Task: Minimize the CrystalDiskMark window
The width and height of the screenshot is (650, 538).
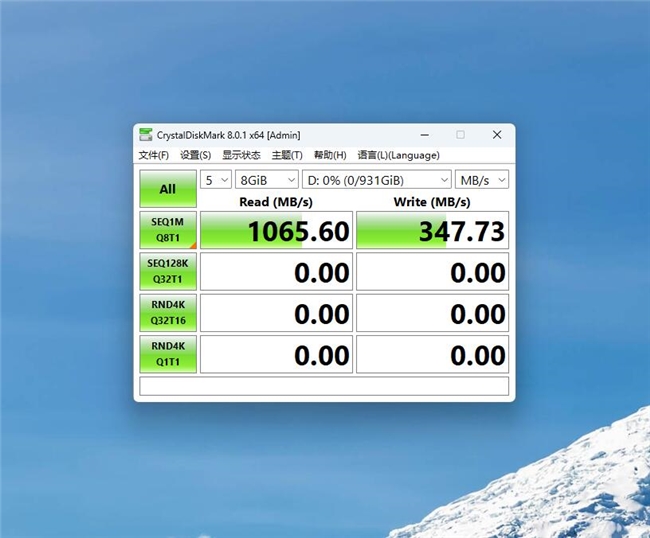Action: coord(424,135)
